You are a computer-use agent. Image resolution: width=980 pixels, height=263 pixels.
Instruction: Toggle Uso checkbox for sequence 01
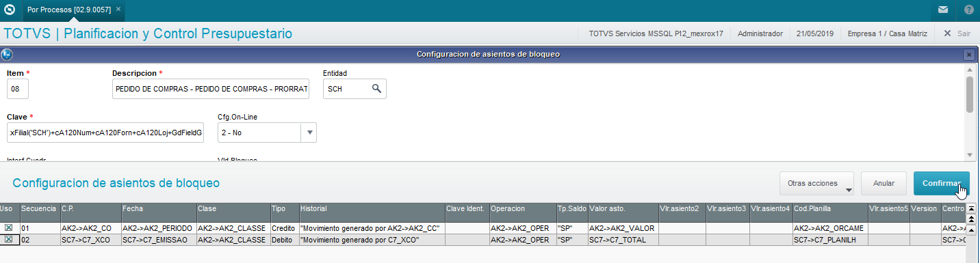pos(8,228)
